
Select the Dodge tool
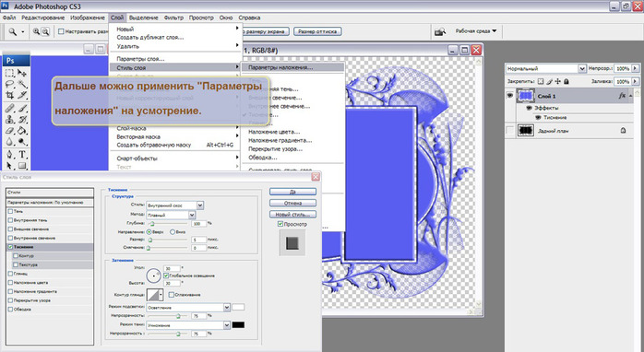[22, 142]
